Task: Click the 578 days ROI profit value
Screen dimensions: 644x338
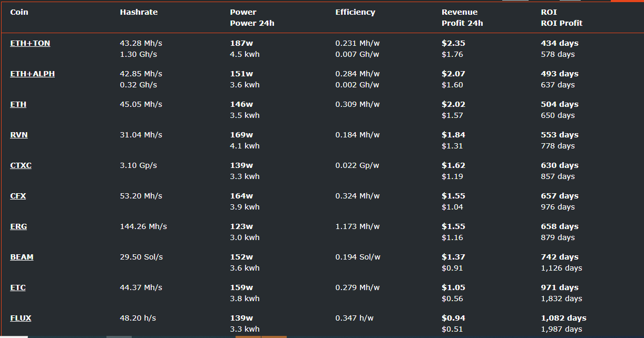Action: coord(558,54)
